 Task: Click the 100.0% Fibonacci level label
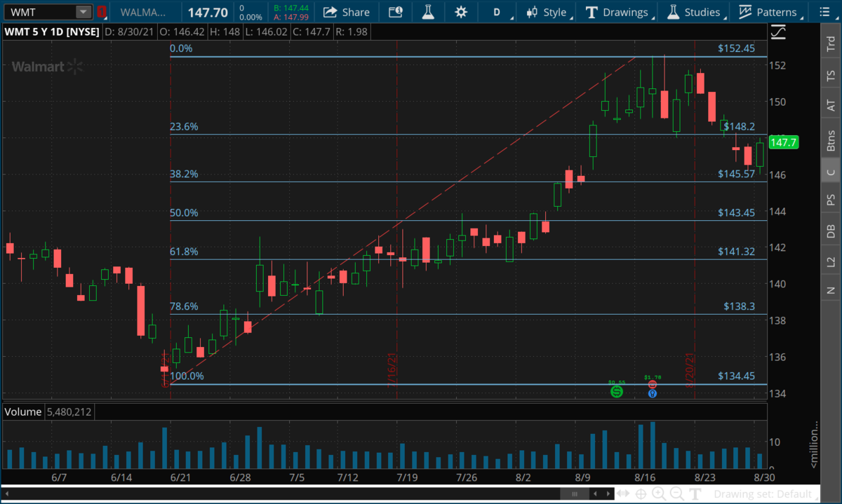point(187,376)
